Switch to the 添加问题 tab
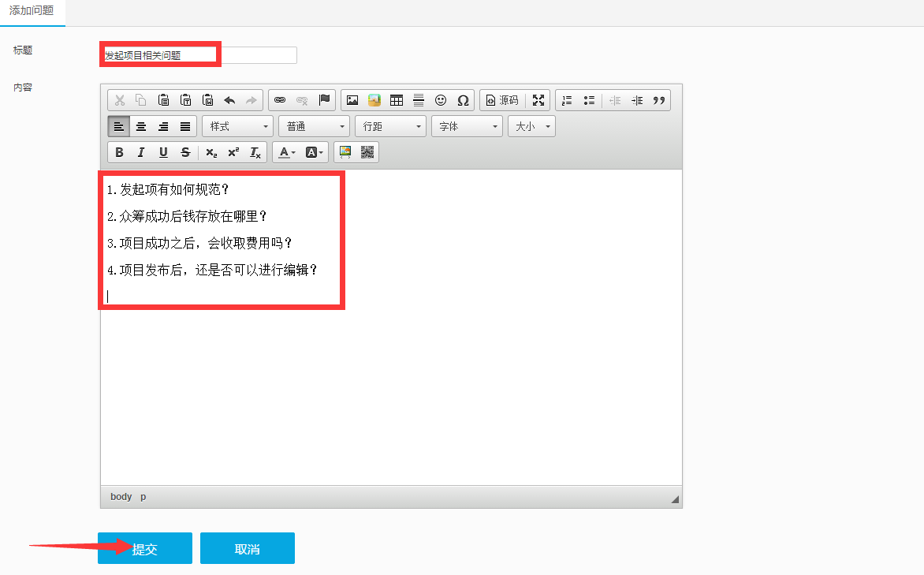The height and width of the screenshot is (575, 924). click(32, 12)
